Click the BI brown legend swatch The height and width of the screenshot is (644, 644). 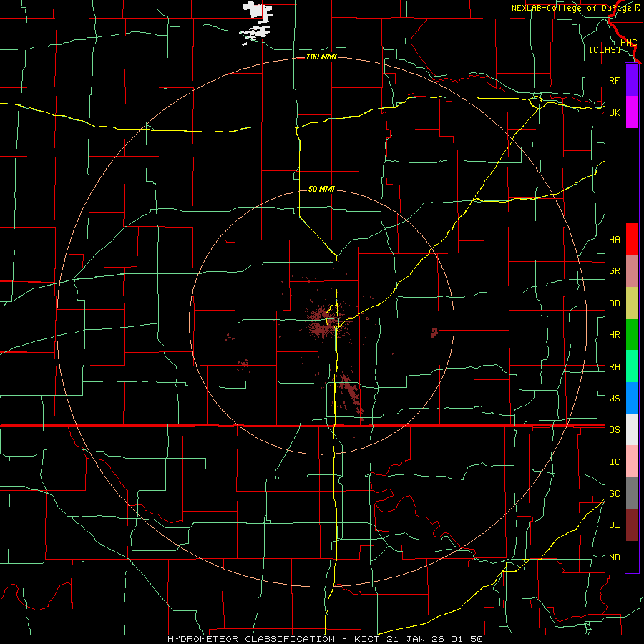tap(632, 525)
